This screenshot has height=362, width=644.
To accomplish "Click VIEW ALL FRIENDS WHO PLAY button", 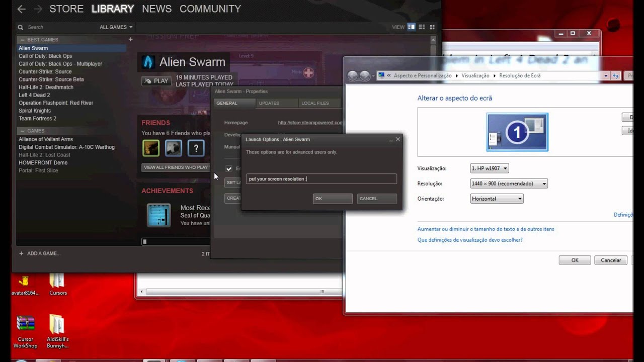I will [176, 167].
